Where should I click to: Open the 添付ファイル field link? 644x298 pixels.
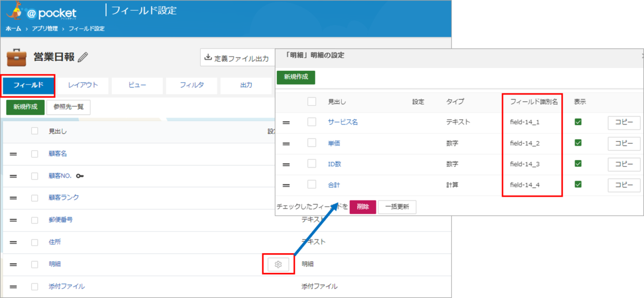pyautogui.click(x=67, y=286)
